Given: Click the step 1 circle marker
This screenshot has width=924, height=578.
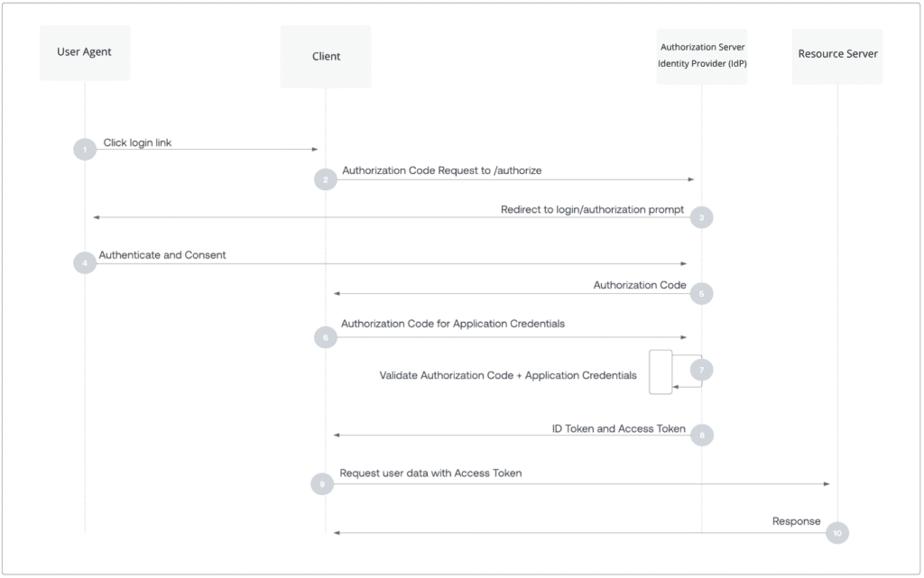Looking at the screenshot, I should pos(85,150).
